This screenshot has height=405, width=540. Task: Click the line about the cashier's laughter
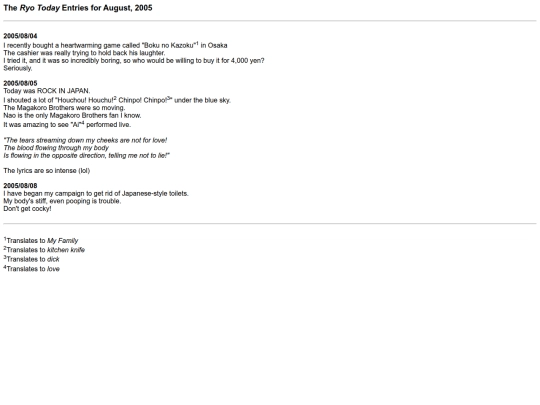click(x=84, y=53)
